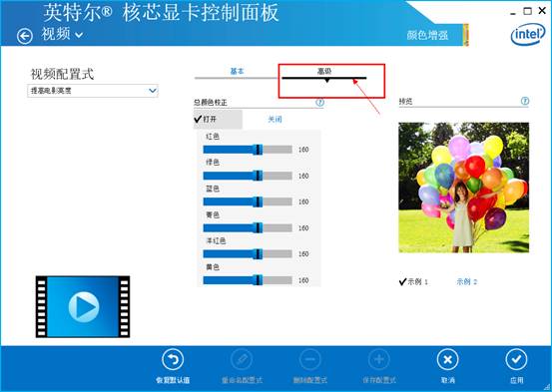Click the 蓝色 slider track
Screen dimensions: 552x392
click(x=248, y=201)
